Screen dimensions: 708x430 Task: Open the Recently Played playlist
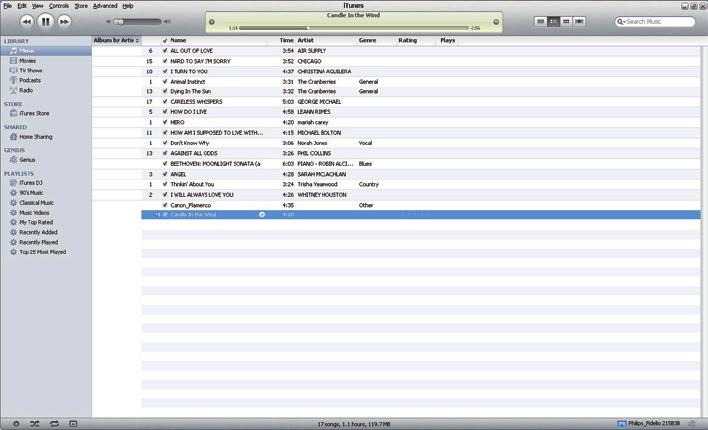(x=38, y=242)
